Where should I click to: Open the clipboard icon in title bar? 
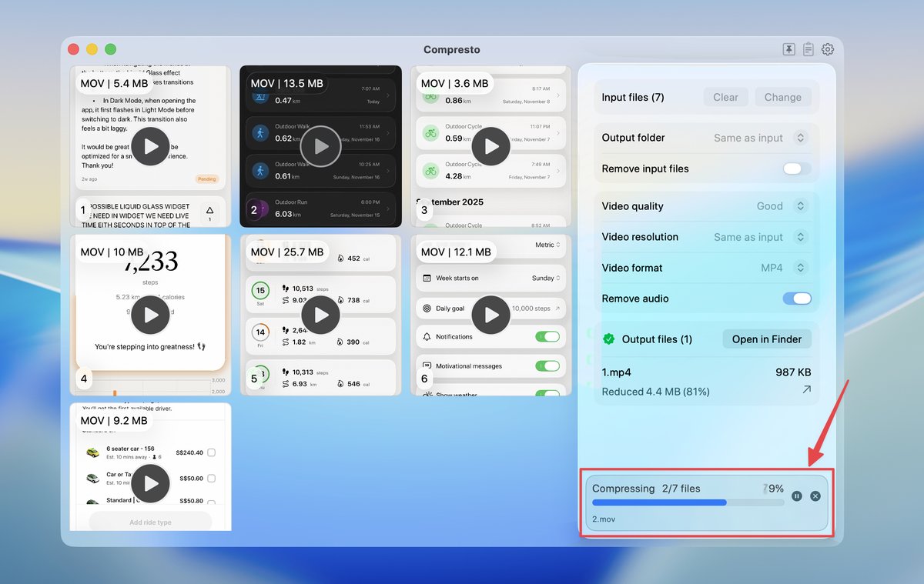click(x=808, y=49)
